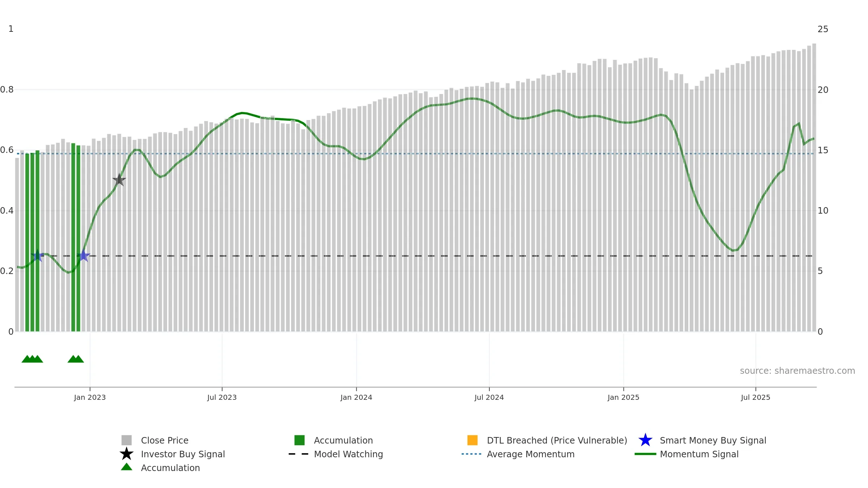Screen dimensions: 868x488
Task: Click the second pair of accumulation triangles
Action: point(76,359)
